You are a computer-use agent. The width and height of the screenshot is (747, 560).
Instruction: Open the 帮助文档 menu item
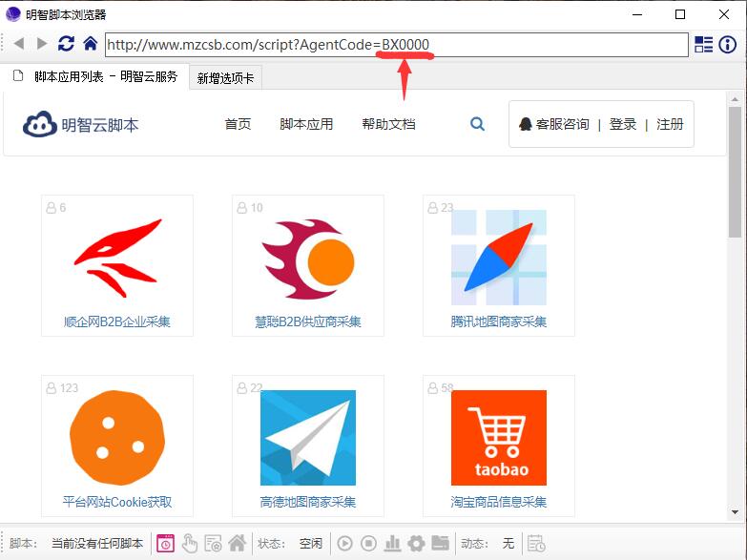click(x=388, y=124)
